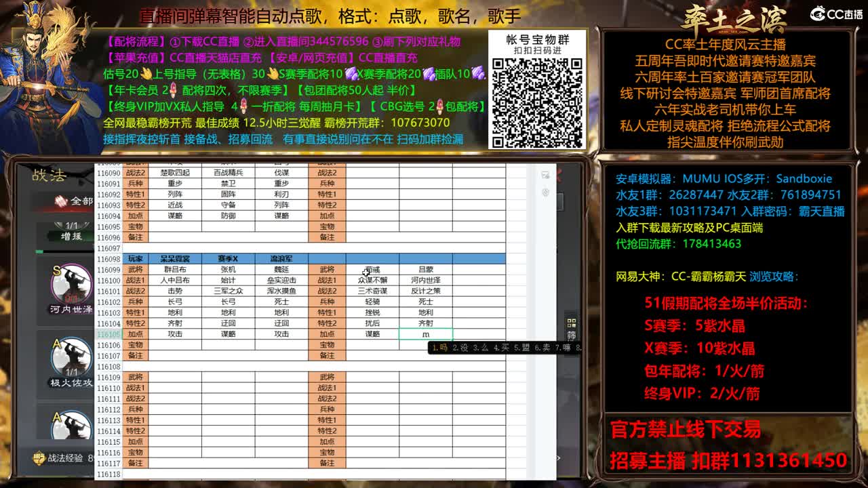Click the CC直播 logo

coord(836,14)
